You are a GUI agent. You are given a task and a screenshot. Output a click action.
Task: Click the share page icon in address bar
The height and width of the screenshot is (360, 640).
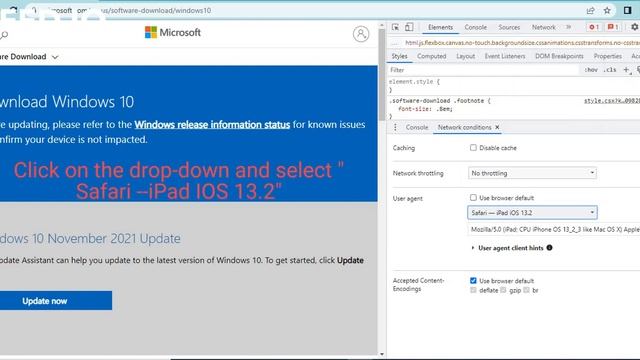pyautogui.click(x=590, y=11)
